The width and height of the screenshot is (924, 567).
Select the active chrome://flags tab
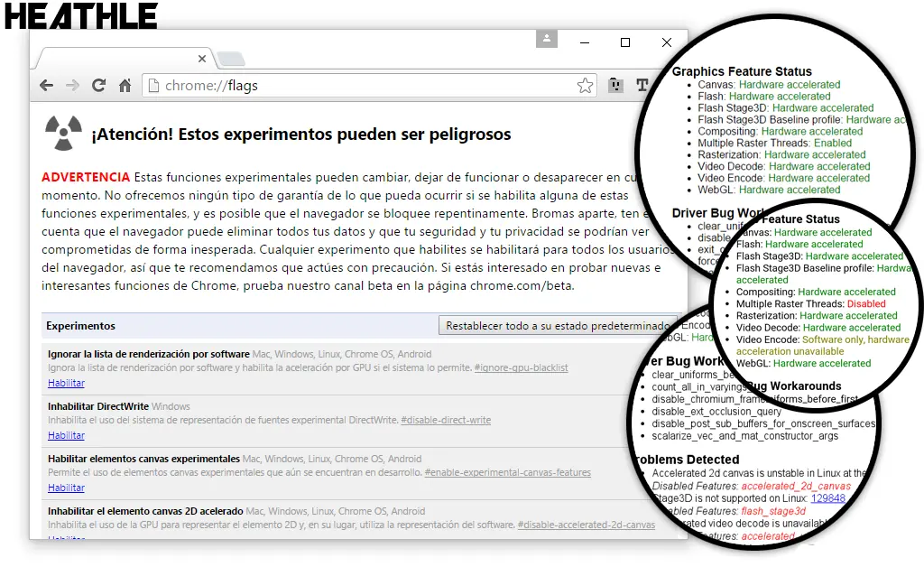click(x=124, y=59)
